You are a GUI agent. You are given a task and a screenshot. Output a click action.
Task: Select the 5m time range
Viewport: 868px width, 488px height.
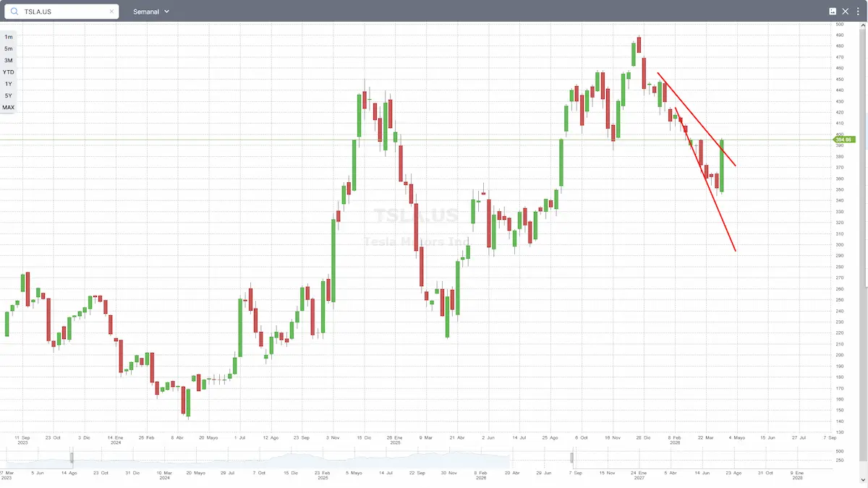click(9, 48)
